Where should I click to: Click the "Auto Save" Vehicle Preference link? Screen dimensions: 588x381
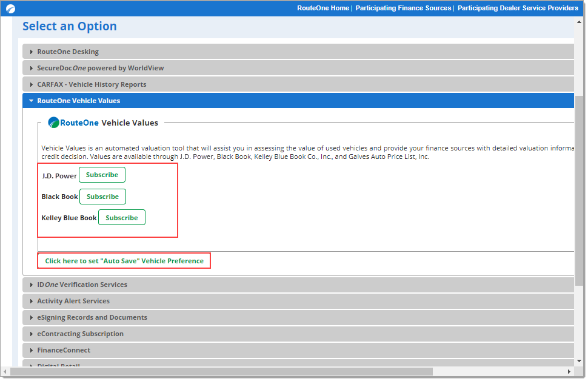tap(124, 261)
